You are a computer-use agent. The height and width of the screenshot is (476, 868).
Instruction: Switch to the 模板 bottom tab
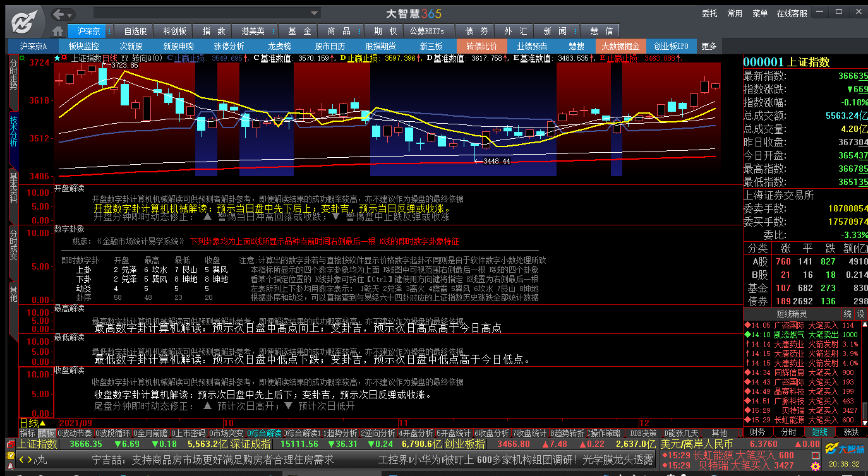click(47, 433)
